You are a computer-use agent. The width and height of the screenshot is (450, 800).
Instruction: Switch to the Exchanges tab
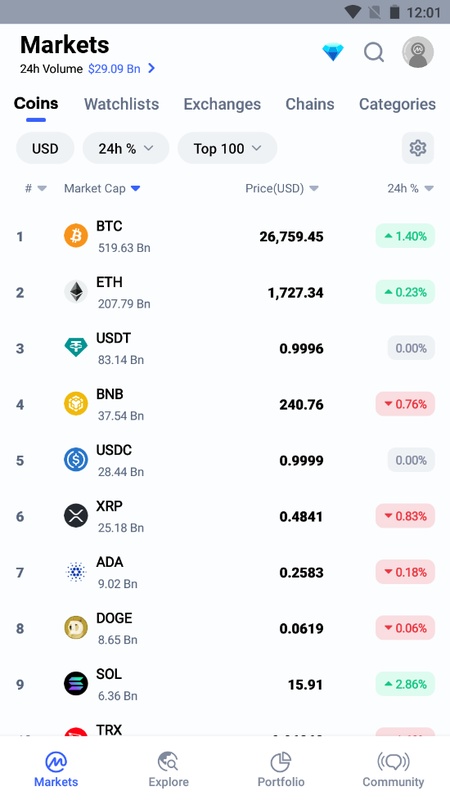tap(222, 104)
